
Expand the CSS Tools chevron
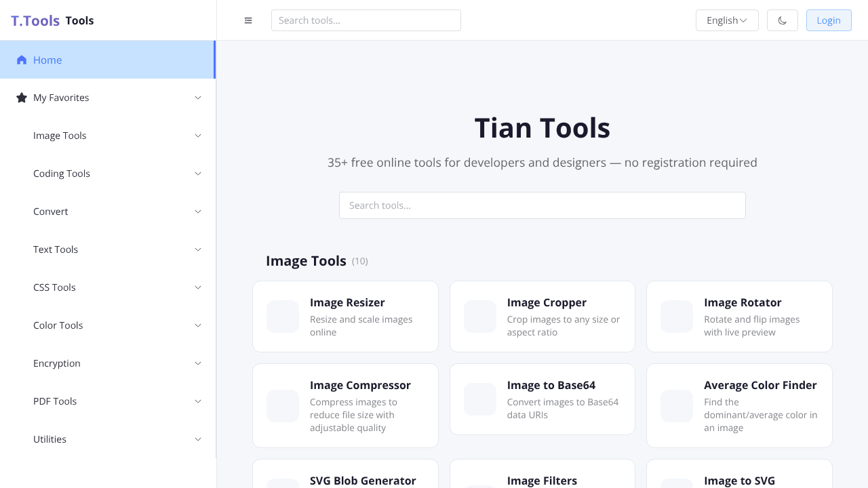click(198, 287)
